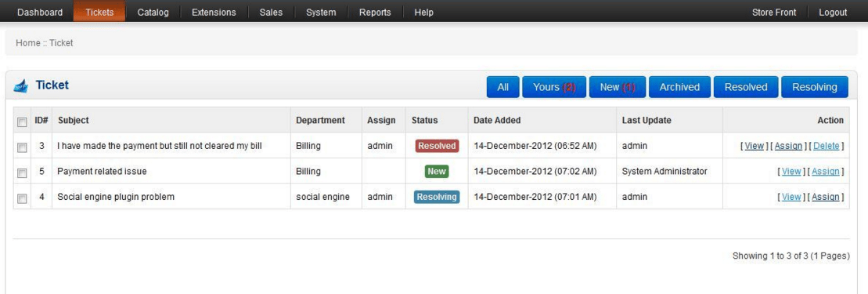This screenshot has width=868, height=294.
Task: Show tickets under the Yours filter
Action: click(554, 87)
